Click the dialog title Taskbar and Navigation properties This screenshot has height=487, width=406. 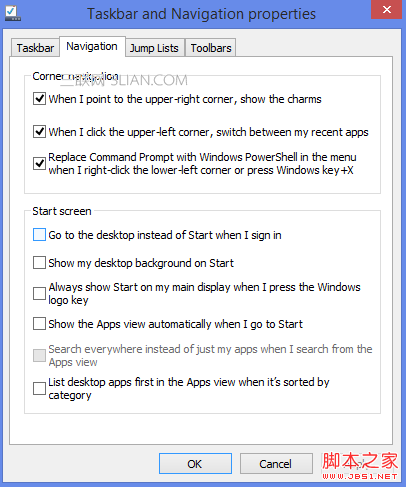(x=201, y=14)
